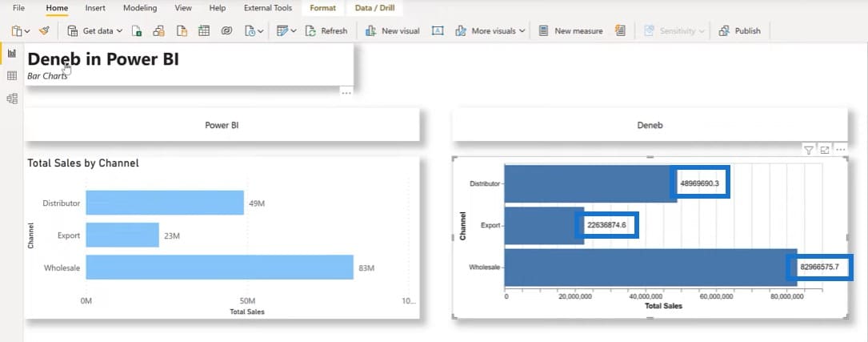Expand the Transform data dropdown arrow
This screenshot has height=342, width=868.
coord(294,31)
